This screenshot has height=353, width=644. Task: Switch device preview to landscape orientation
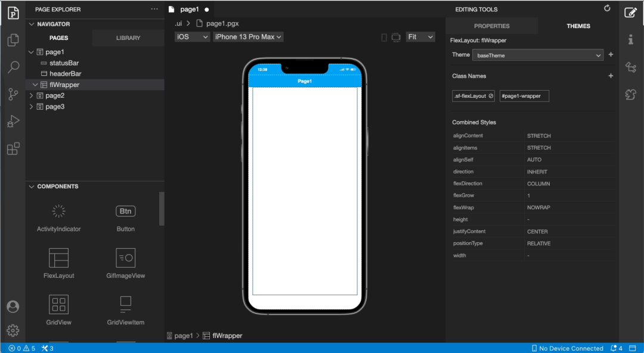(x=396, y=36)
